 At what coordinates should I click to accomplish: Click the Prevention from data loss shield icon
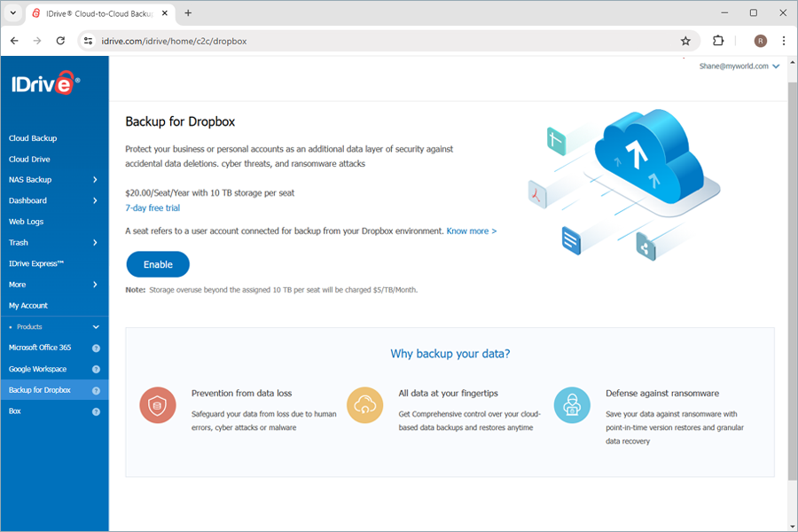[x=158, y=405]
